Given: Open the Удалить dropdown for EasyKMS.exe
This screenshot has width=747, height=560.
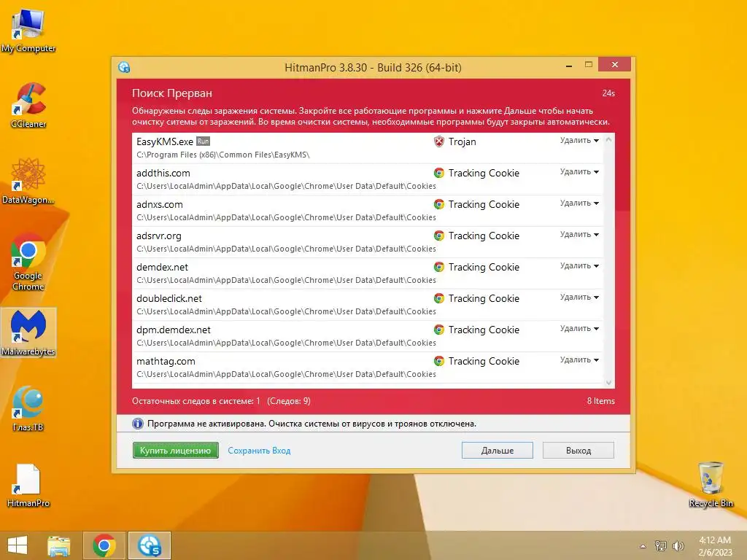Looking at the screenshot, I should 579,141.
